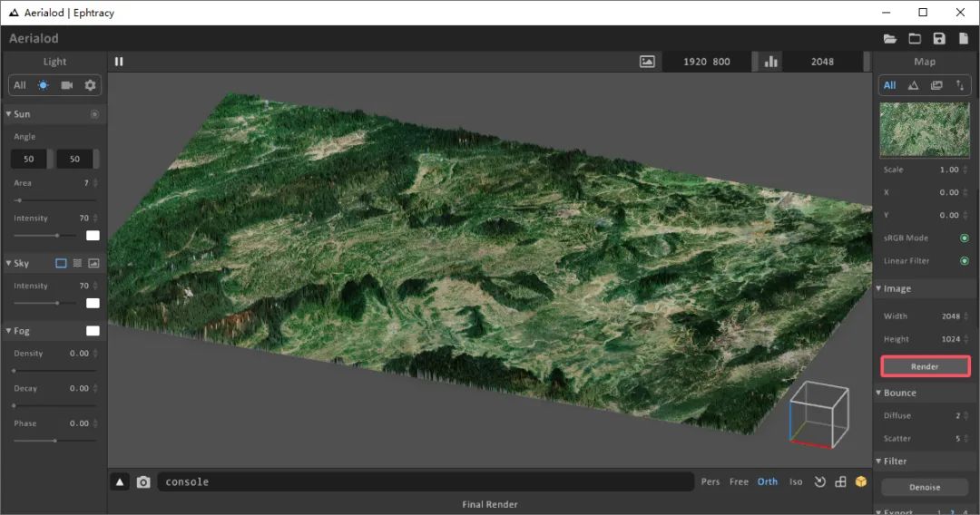The image size is (980, 515).
Task: Collapse the Sun section
Action: point(9,114)
